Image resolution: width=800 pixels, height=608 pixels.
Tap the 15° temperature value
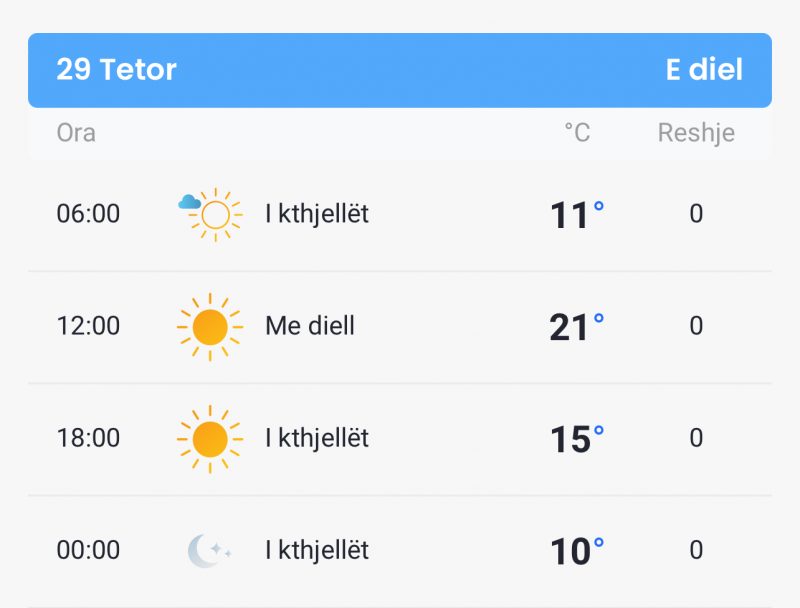click(x=577, y=439)
